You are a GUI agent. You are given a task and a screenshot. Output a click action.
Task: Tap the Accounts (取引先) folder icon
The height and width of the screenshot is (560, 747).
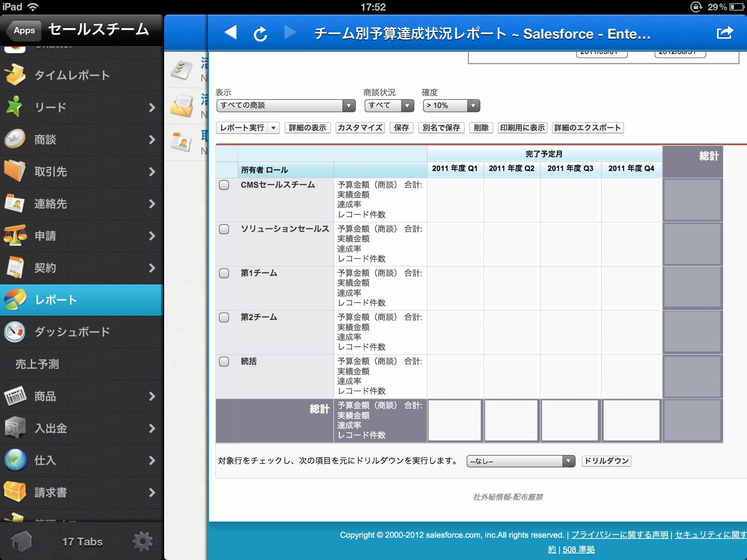pos(15,171)
